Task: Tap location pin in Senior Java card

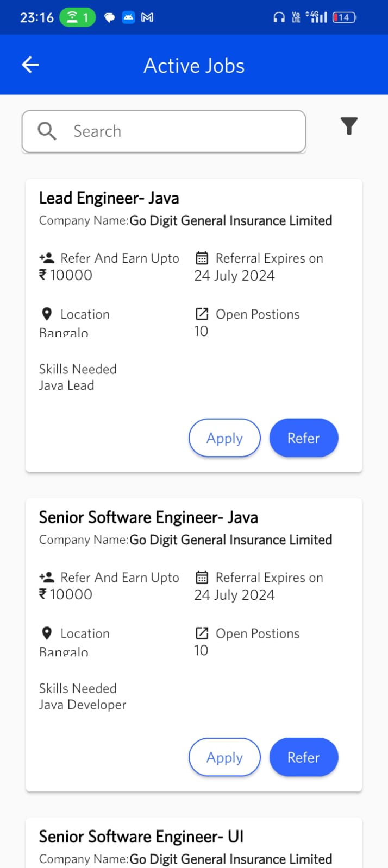Action: tap(47, 633)
